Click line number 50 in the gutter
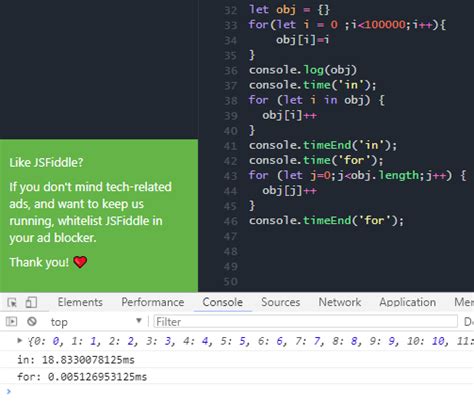Image resolution: width=474 pixels, height=403 pixels. tap(231, 282)
